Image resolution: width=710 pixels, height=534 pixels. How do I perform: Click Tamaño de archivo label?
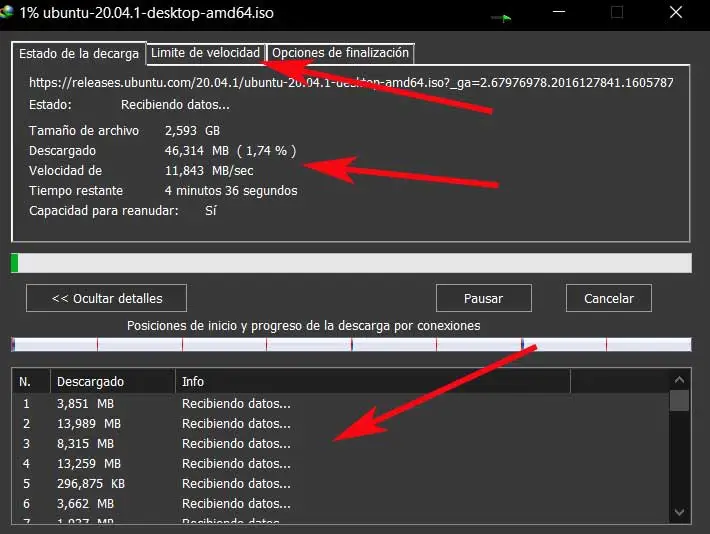[x=84, y=130]
